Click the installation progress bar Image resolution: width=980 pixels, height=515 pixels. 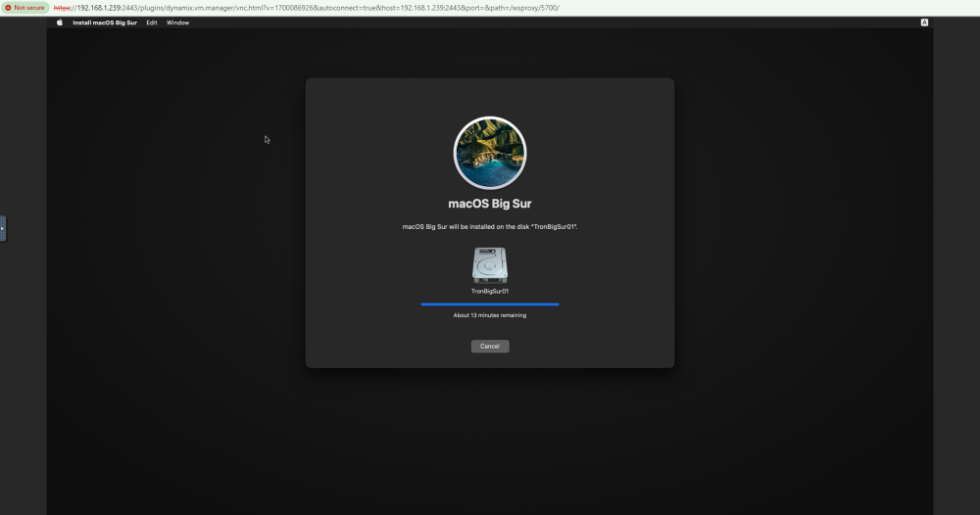tap(490, 304)
